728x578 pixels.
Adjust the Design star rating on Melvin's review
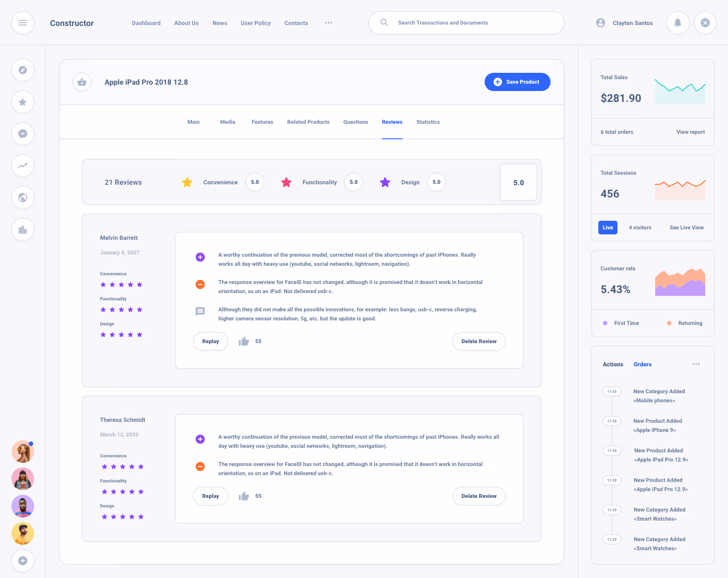121,335
